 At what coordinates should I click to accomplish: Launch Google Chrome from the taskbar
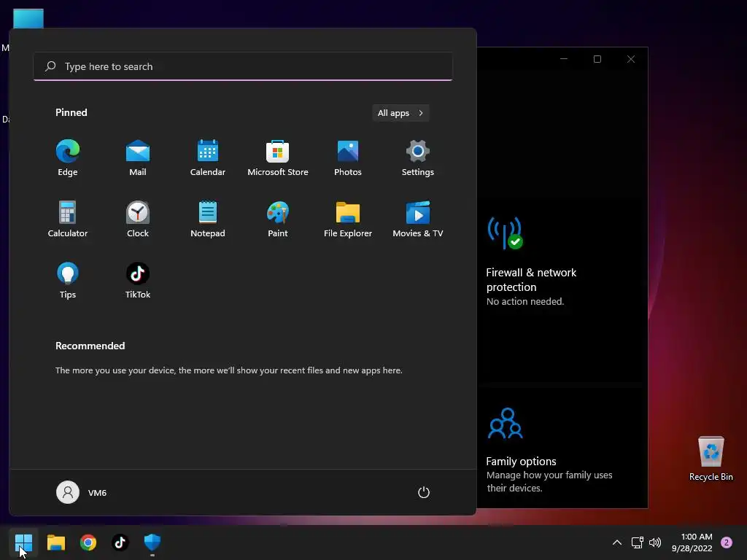88,542
